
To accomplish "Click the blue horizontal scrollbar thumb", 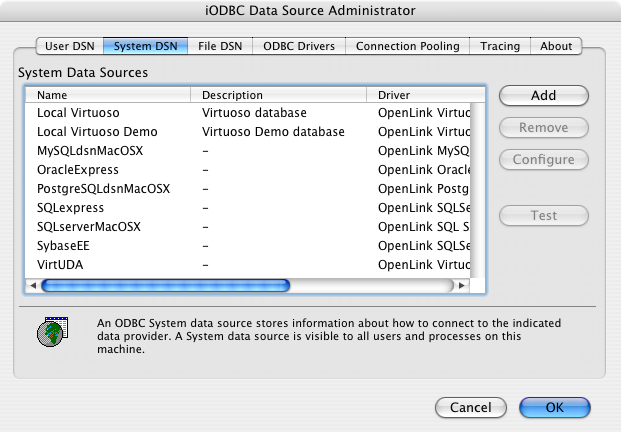I will pos(166,285).
